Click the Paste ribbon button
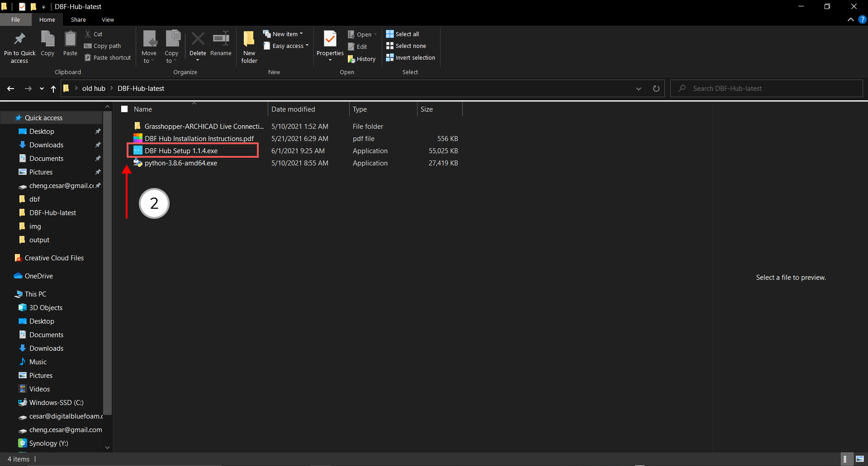 70,44
